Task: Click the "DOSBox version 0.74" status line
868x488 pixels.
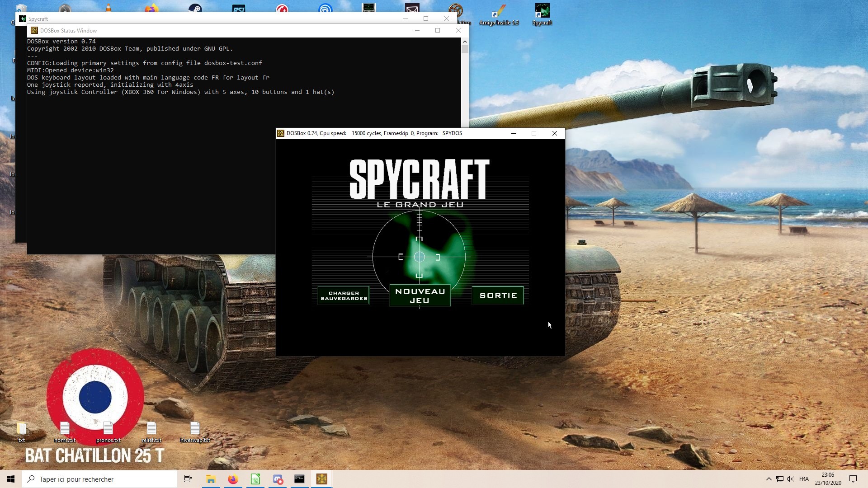Action: (61, 41)
